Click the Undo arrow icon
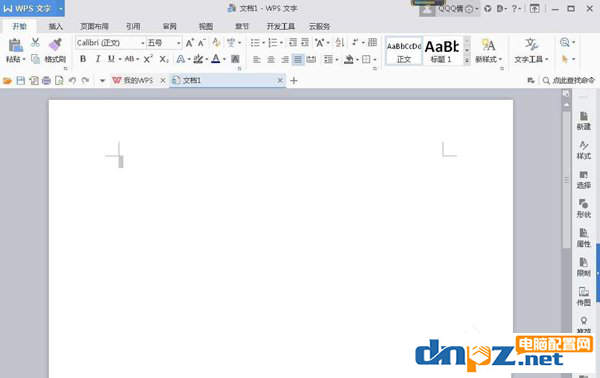 click(72, 81)
